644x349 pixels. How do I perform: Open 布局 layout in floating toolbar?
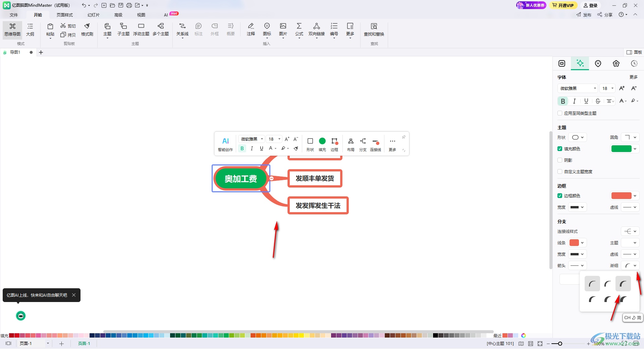(351, 144)
